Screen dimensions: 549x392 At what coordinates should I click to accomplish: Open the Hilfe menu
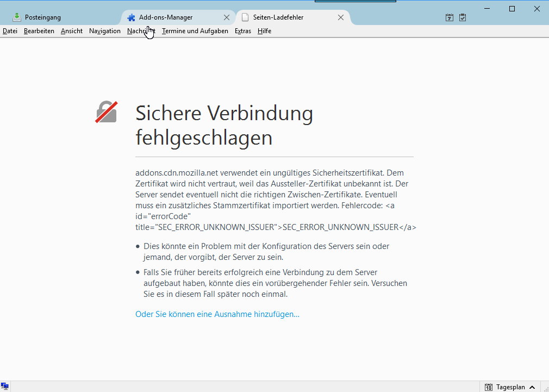pos(264,31)
